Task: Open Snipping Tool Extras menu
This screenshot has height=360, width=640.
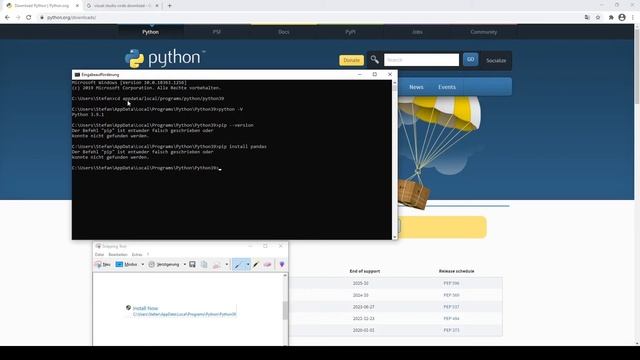Action: [137, 255]
